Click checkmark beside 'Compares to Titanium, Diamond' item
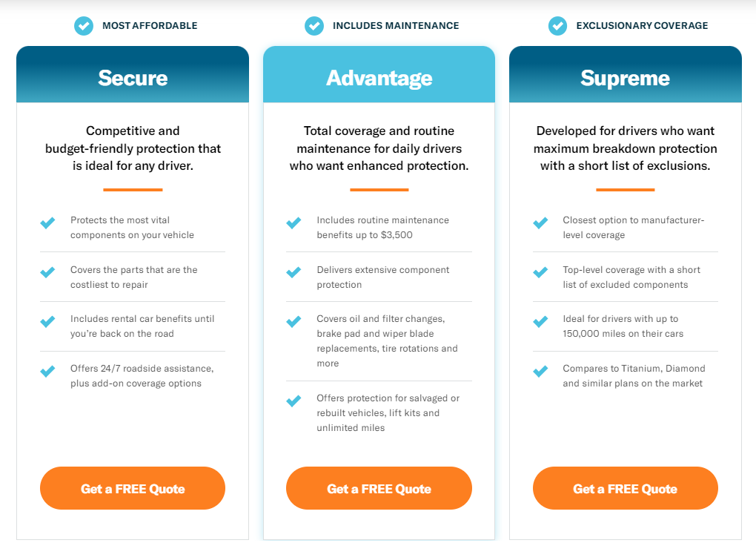The image size is (756, 543). point(540,371)
